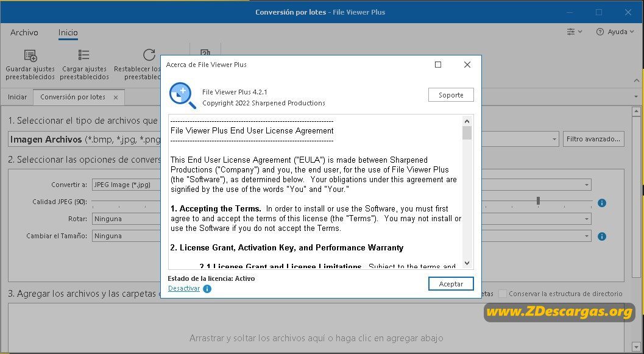Toggle Conservar la estructura de directorio checkbox

(502, 294)
